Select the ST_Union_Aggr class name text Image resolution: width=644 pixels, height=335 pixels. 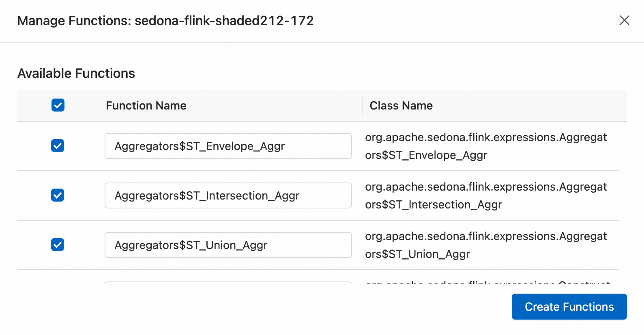tap(485, 245)
